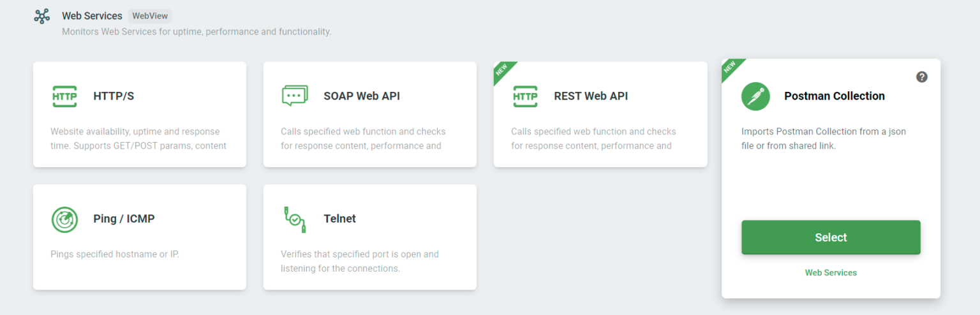Pick the Telnet card title
The width and height of the screenshot is (980, 315).
[339, 219]
